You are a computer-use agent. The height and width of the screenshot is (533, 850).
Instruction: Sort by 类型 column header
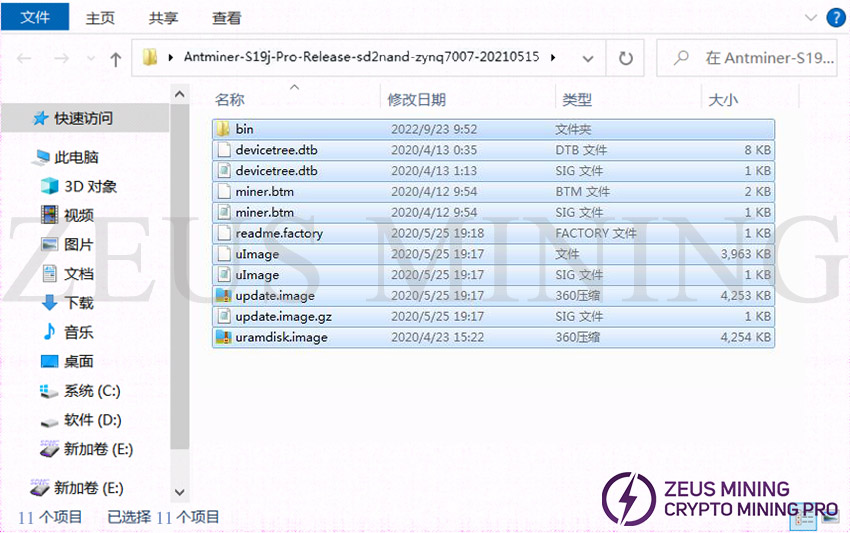577,100
